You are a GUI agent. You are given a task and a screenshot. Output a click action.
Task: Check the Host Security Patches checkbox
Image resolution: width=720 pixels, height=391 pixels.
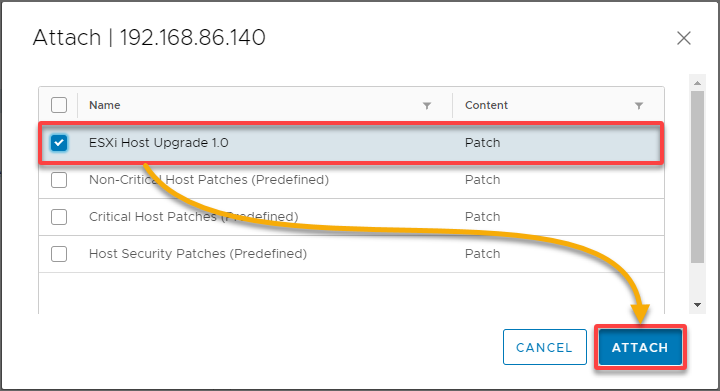click(x=59, y=254)
